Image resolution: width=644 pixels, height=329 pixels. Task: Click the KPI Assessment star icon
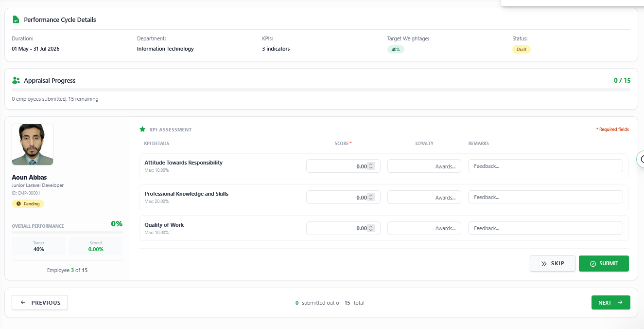tap(142, 129)
